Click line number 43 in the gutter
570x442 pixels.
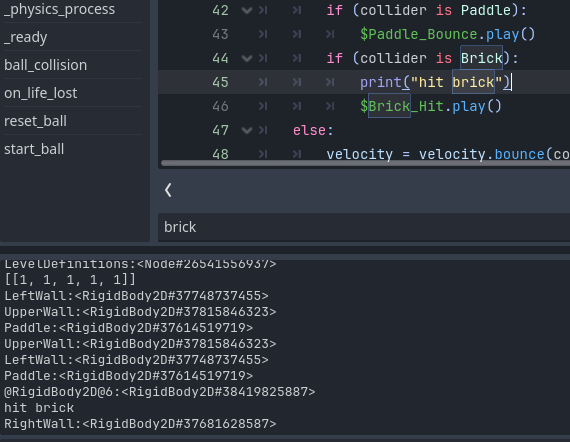(x=220, y=34)
